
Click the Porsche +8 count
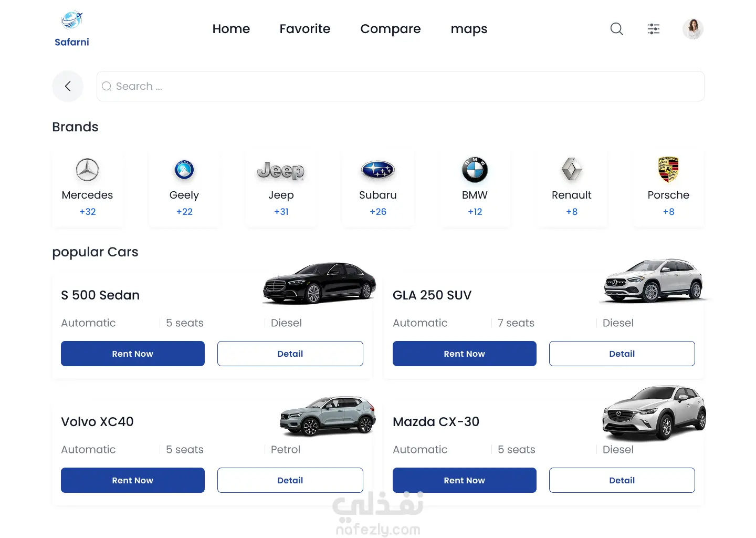pos(669,212)
